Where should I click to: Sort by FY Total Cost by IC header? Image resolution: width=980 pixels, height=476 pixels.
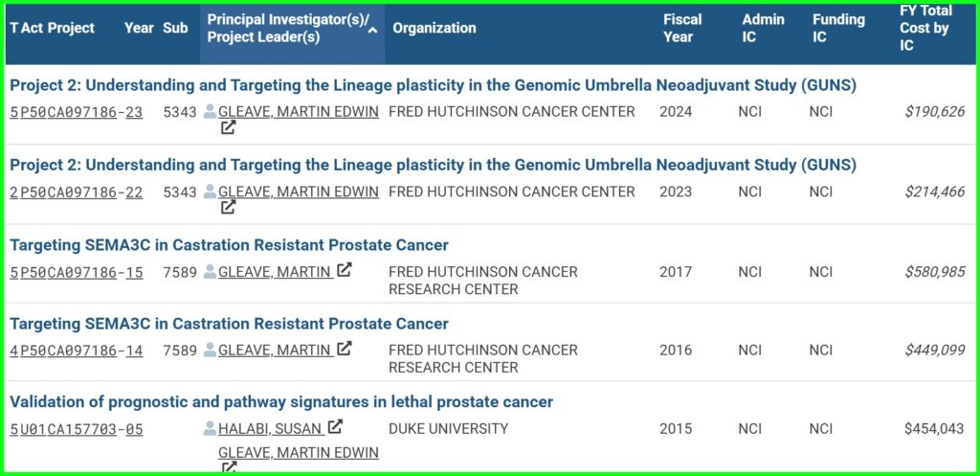(925, 28)
